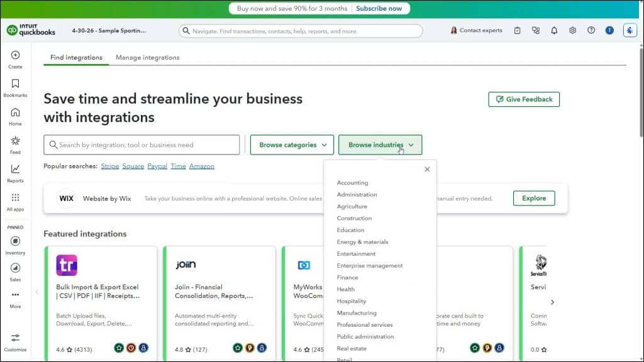Select Professional services industry
The image size is (644, 362).
click(365, 325)
